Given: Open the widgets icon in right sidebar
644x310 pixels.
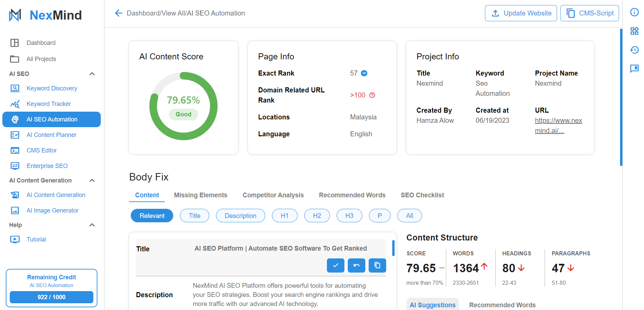Looking at the screenshot, I should [x=634, y=31].
